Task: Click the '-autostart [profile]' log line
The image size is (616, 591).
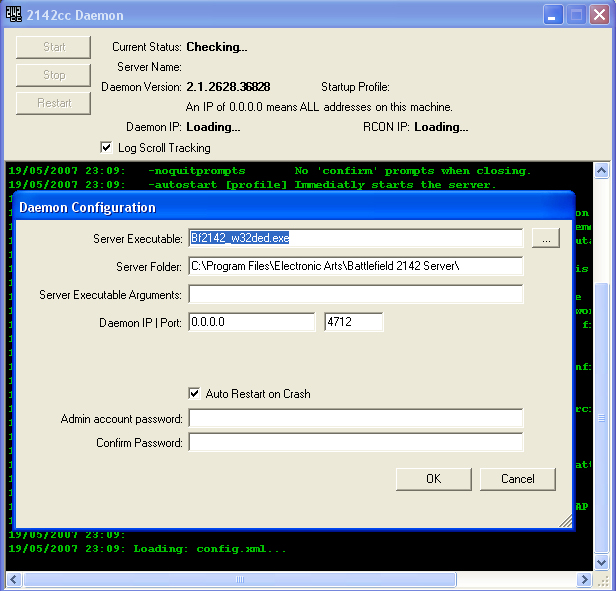Action: point(251,185)
